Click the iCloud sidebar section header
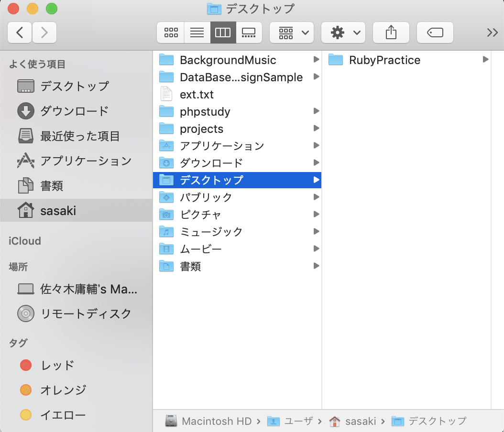The image size is (504, 432). [x=25, y=241]
